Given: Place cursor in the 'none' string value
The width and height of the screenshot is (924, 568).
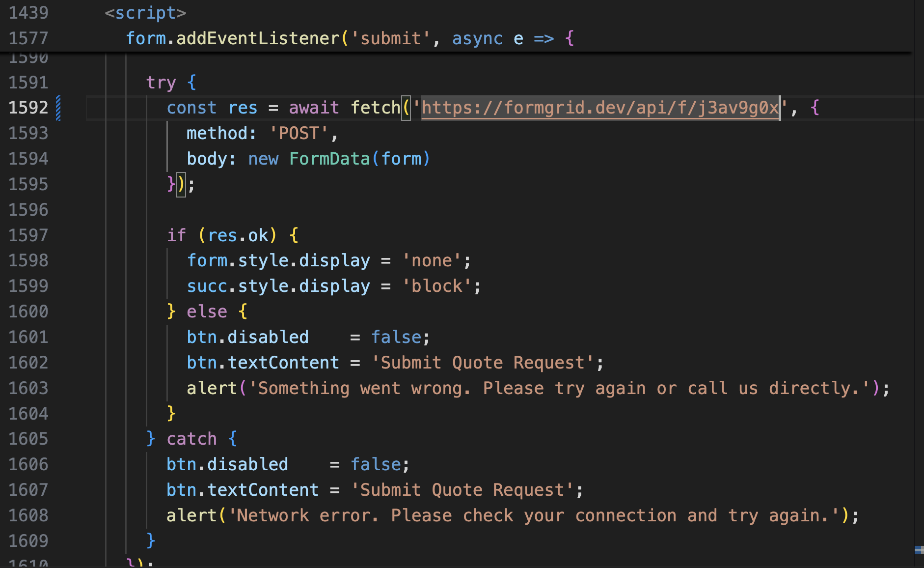Looking at the screenshot, I should [432, 260].
